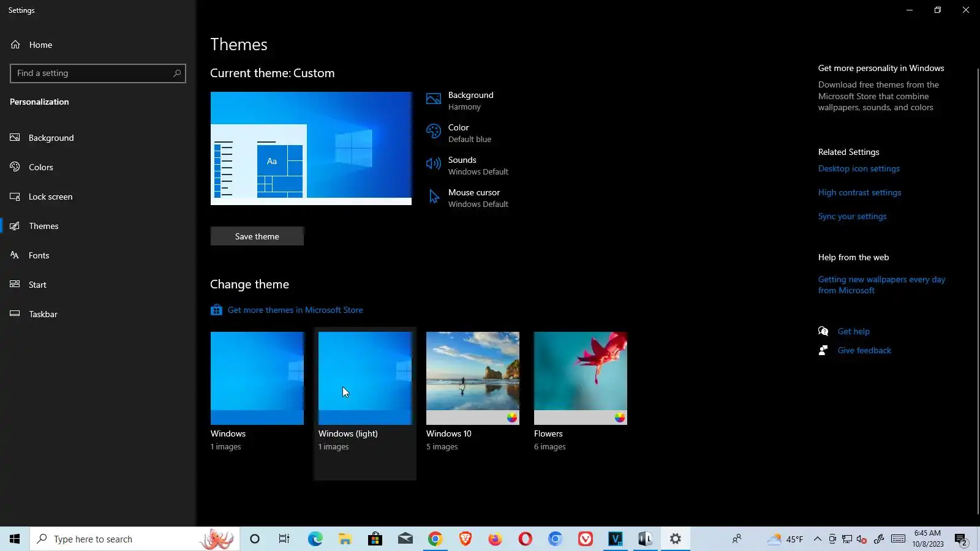Screen dimensions: 980x551
Task: Open the Windows Start menu
Action: pos(15,539)
